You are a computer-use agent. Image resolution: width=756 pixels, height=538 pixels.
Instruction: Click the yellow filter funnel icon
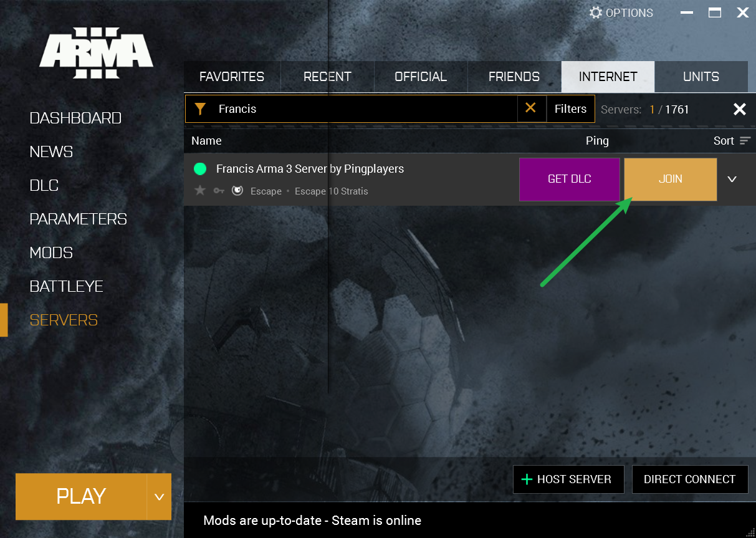point(200,109)
